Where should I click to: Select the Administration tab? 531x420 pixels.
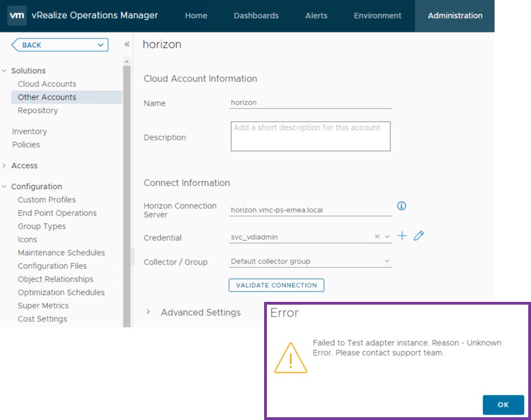click(455, 15)
